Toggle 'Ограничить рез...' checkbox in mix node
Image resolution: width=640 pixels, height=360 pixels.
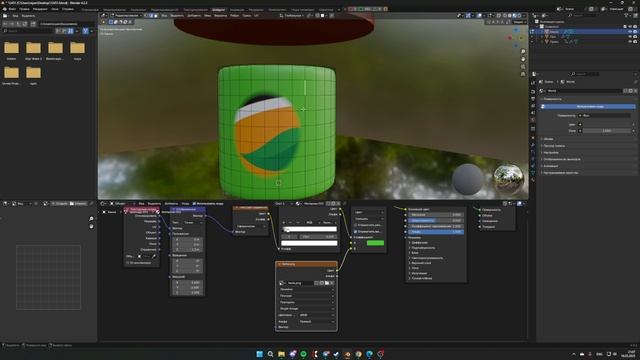[355, 225]
